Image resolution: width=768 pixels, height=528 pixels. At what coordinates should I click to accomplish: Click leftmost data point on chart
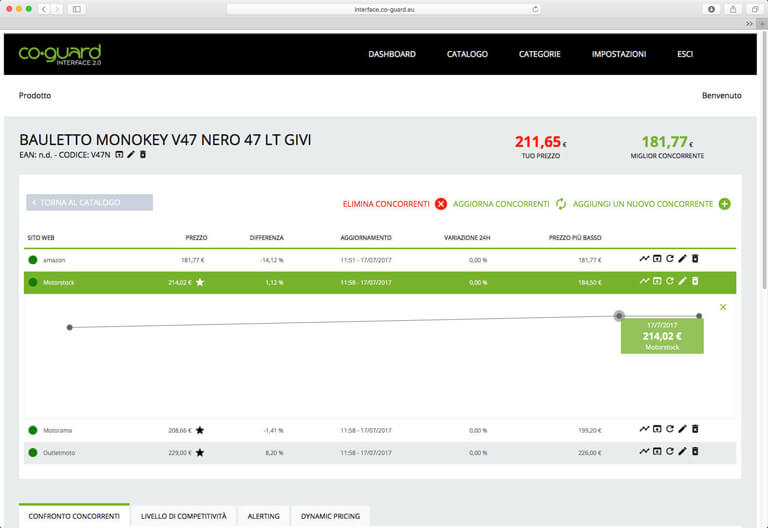[70, 327]
